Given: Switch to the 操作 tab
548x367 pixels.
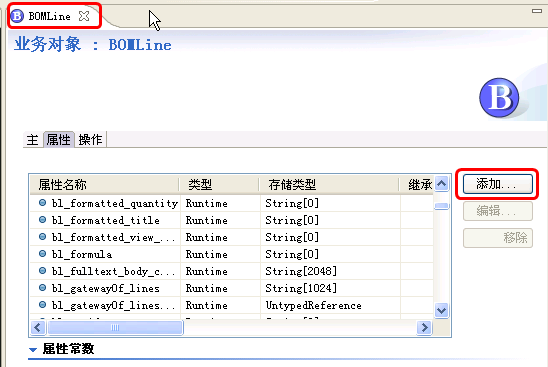Looking at the screenshot, I should click(x=91, y=140).
